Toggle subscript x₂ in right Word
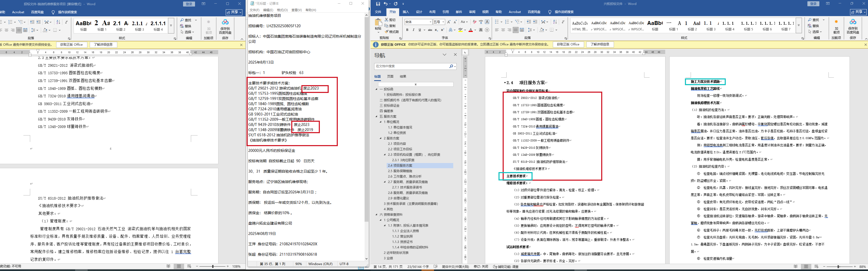Image resolution: width=868 pixels, height=271 pixels. click(x=436, y=30)
